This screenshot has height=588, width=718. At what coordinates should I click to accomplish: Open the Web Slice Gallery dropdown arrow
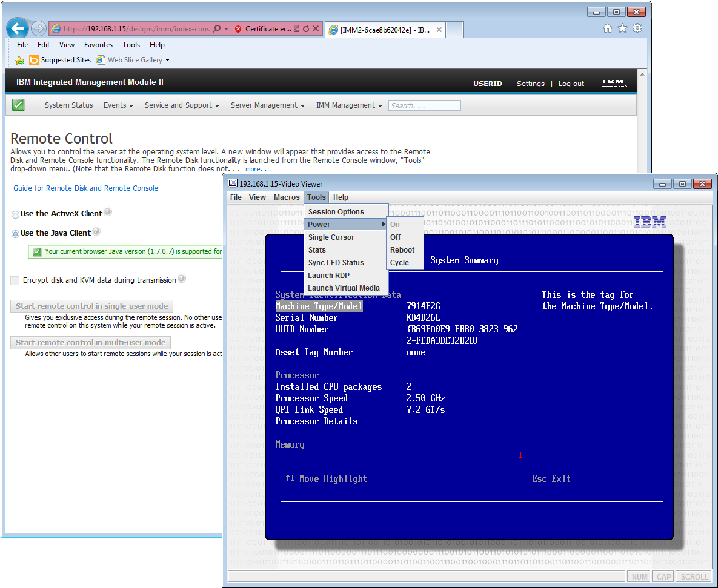coord(168,60)
